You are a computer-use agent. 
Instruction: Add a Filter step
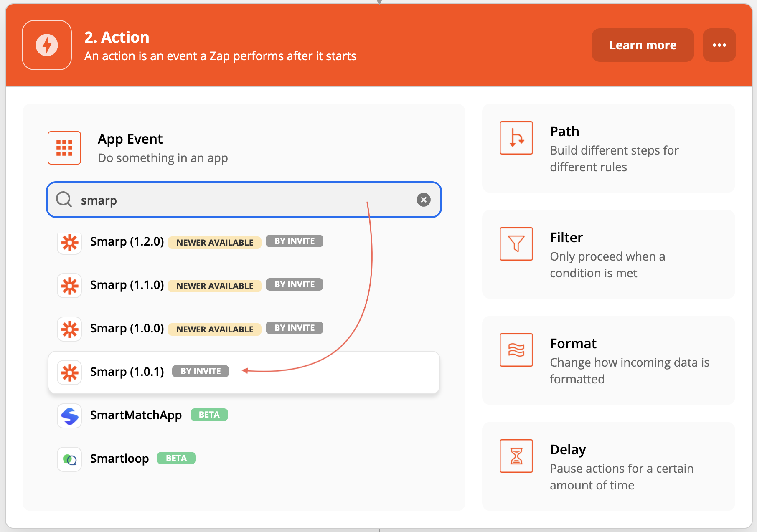click(608, 254)
